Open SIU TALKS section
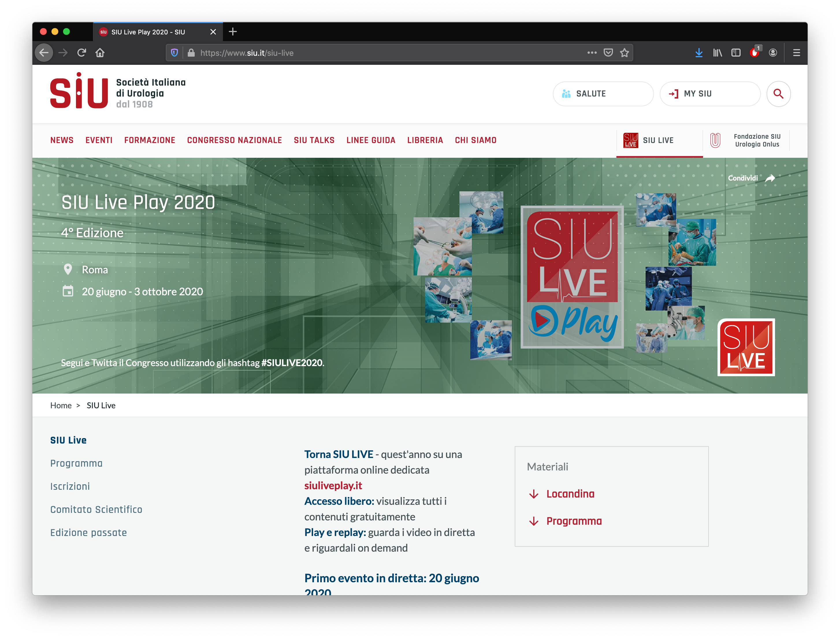 pos(314,140)
